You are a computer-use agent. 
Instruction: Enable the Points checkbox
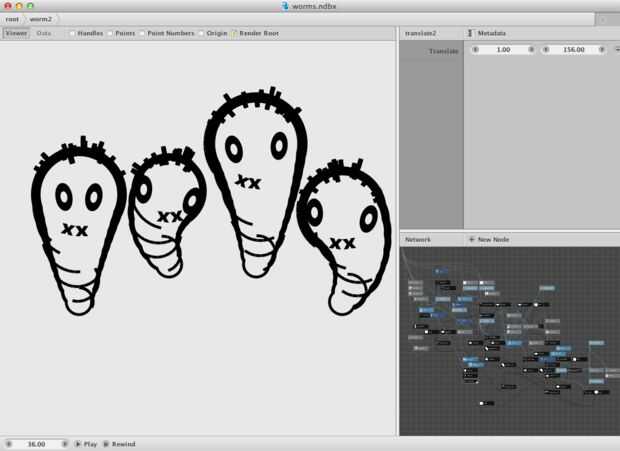tap(110, 34)
